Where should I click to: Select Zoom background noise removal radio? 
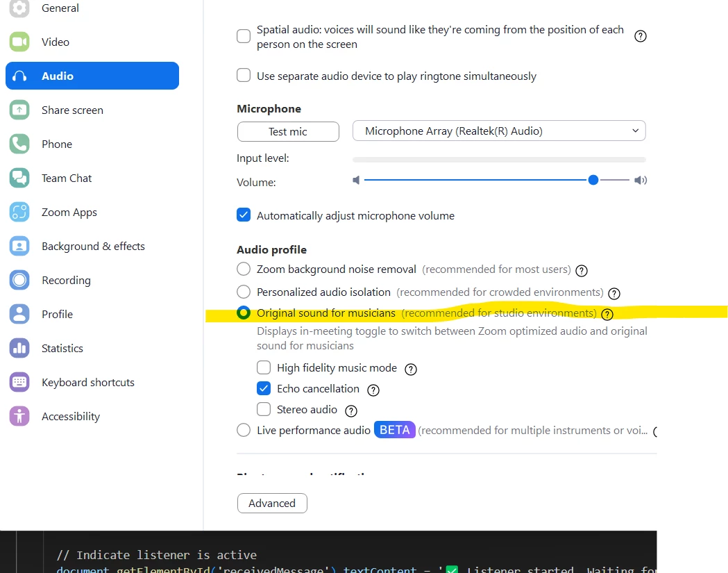click(x=244, y=269)
